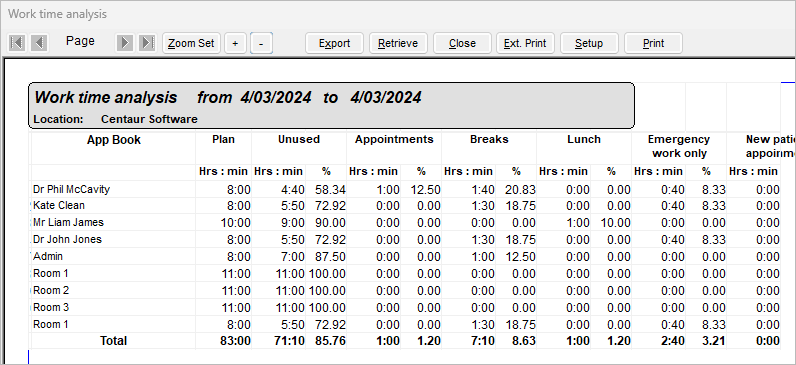Go to the first page
796x365 pixels.
[17, 43]
